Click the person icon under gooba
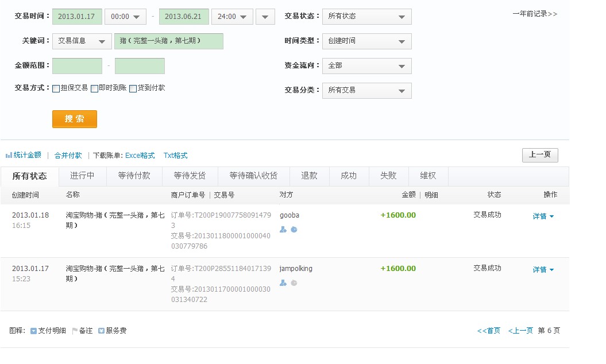Screen dimensions: 606x364 pos(283,230)
